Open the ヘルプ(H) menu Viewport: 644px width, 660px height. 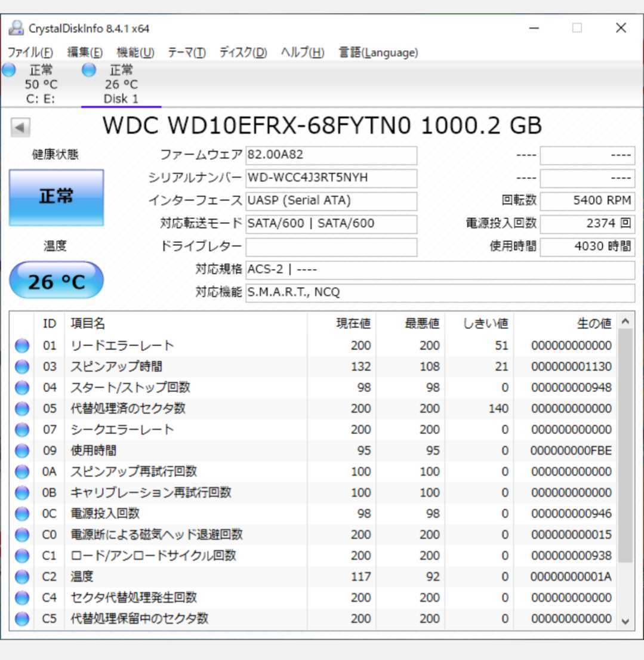(302, 53)
